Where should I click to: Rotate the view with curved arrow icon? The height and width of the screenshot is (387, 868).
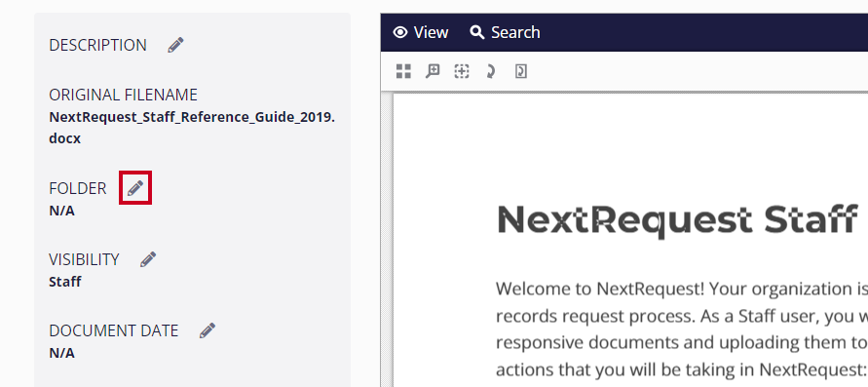pos(490,71)
